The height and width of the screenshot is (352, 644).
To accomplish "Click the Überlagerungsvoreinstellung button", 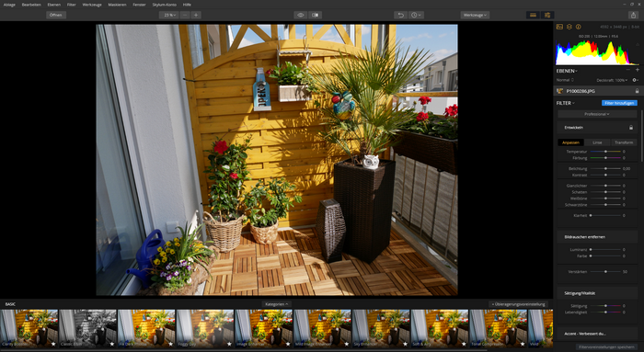I will [519, 304].
